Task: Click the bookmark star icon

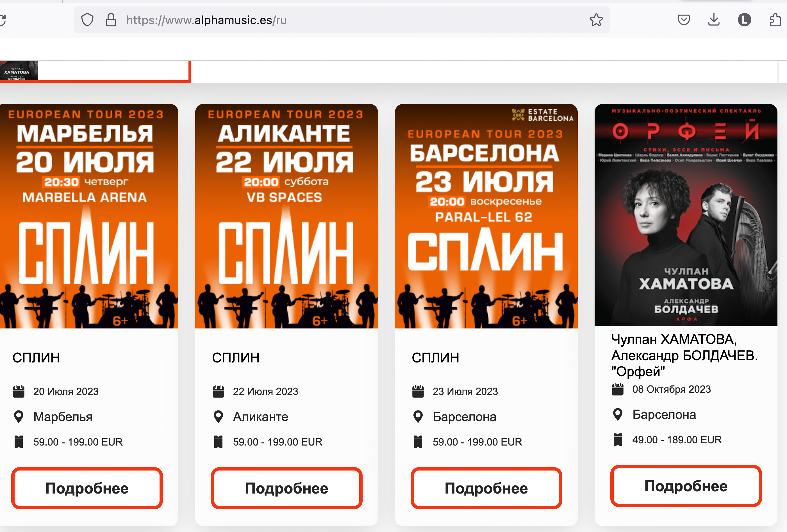Action: (x=596, y=20)
